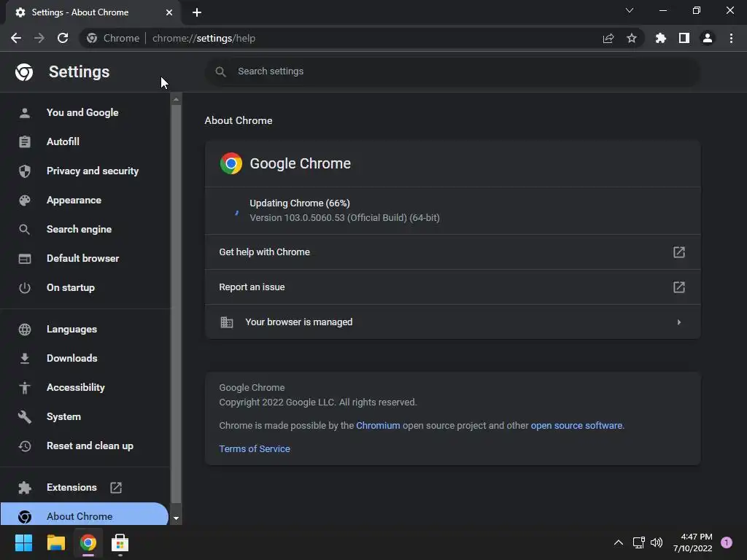Open the tab search chevron
Screen dimensions: 747x560
[630, 10]
